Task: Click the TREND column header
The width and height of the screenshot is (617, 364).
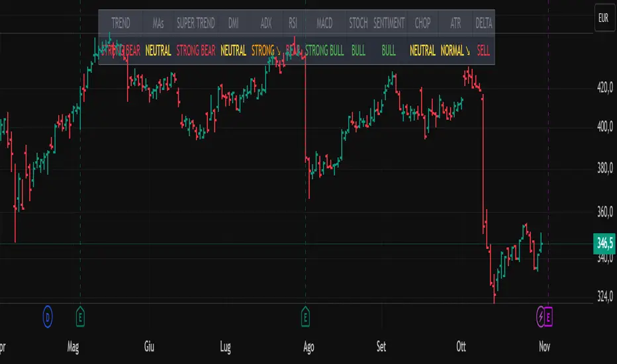Action: pos(120,23)
